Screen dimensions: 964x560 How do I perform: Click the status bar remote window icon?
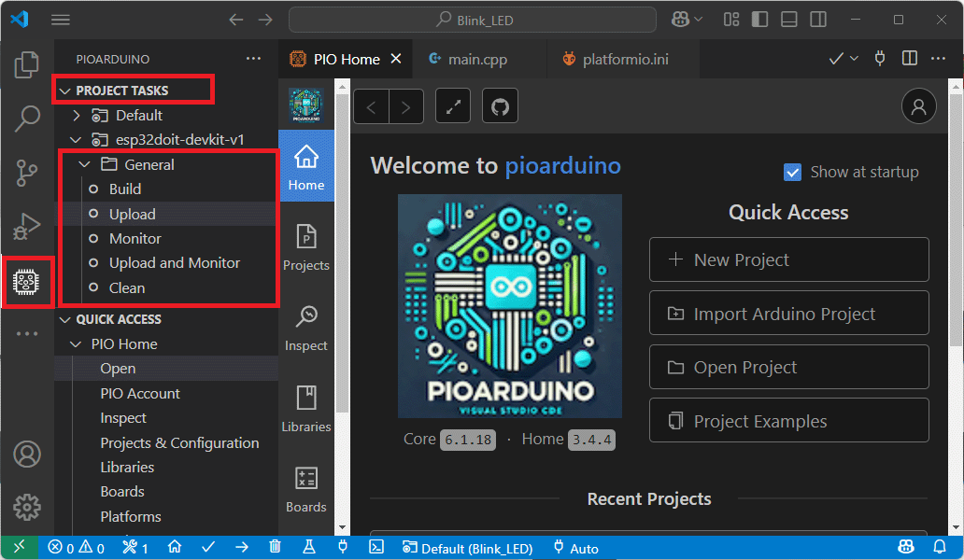[x=19, y=547]
